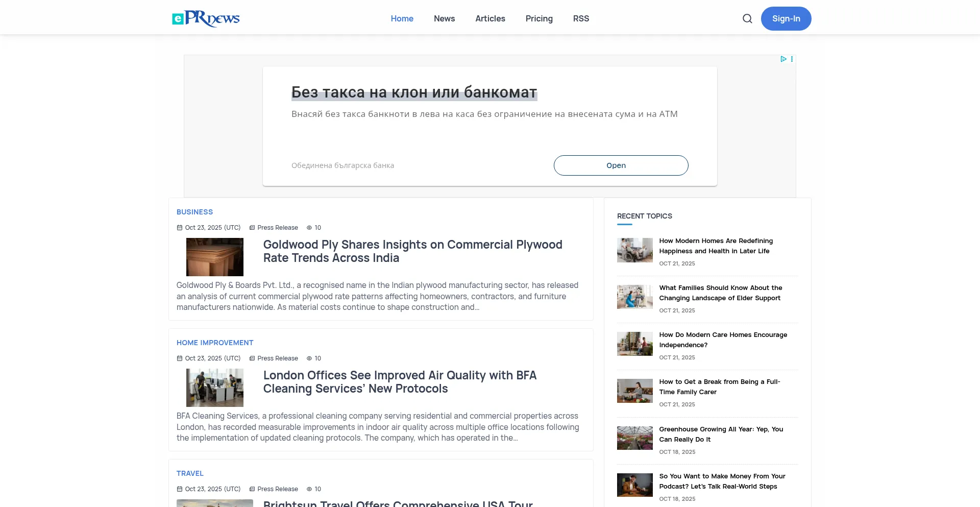Viewport: 980px width, 507px height.
Task: Open the HOME IMPROVEMENT category link
Action: tap(215, 343)
